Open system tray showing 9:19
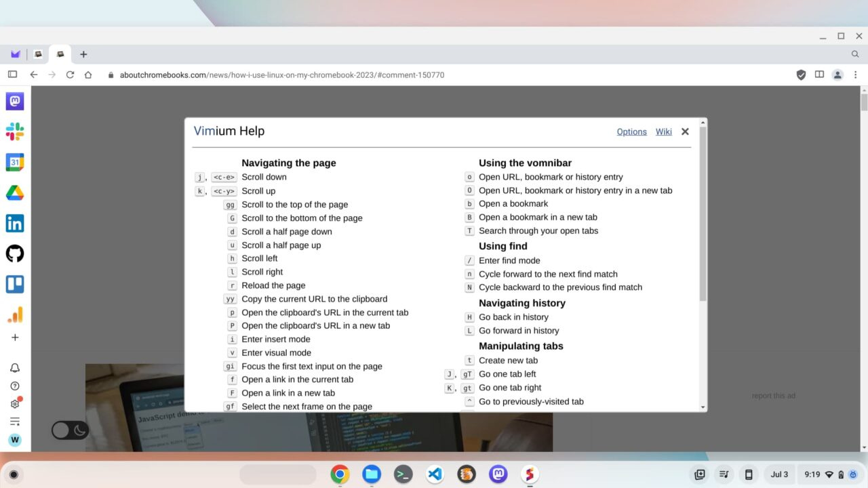This screenshot has width=868, height=488. pyautogui.click(x=829, y=474)
